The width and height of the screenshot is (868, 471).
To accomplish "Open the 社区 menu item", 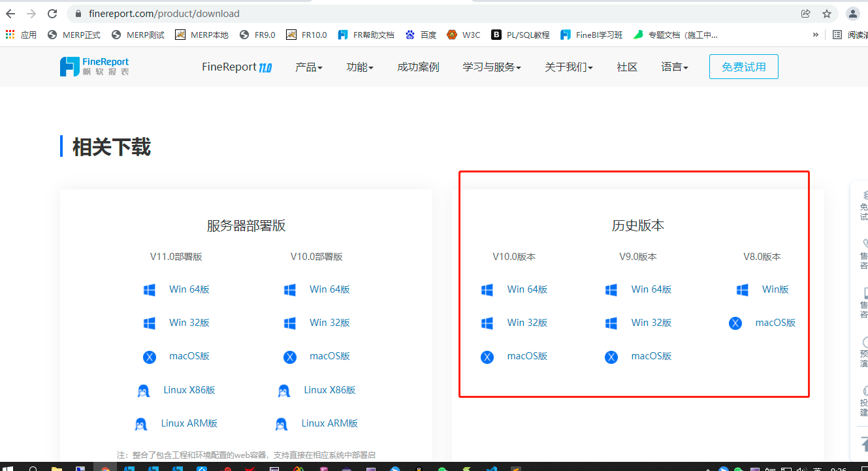I will (627, 67).
